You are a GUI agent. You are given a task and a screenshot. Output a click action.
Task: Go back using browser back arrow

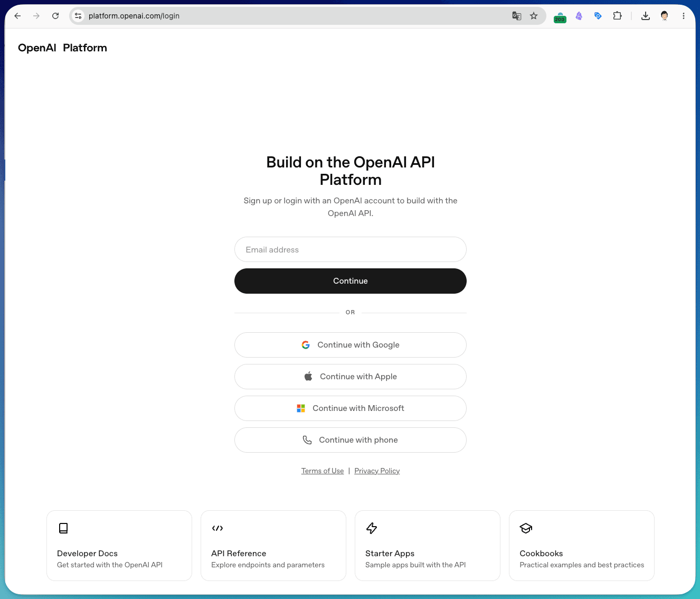(x=17, y=16)
